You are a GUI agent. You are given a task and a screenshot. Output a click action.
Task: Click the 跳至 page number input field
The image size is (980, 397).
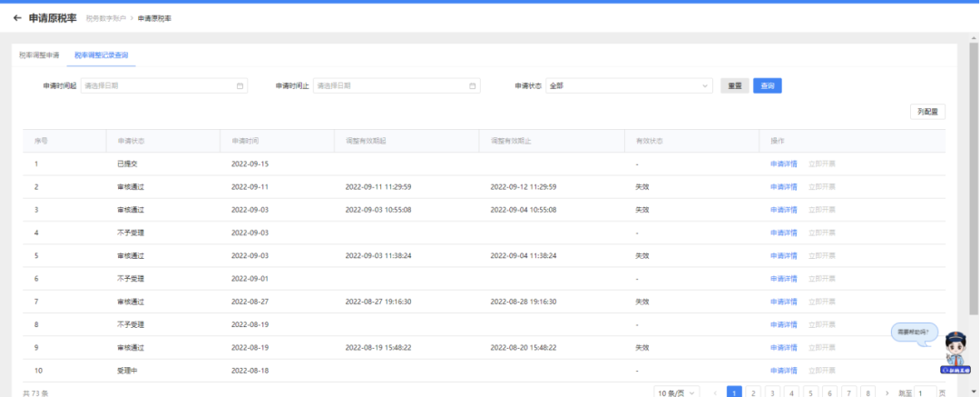925,392
